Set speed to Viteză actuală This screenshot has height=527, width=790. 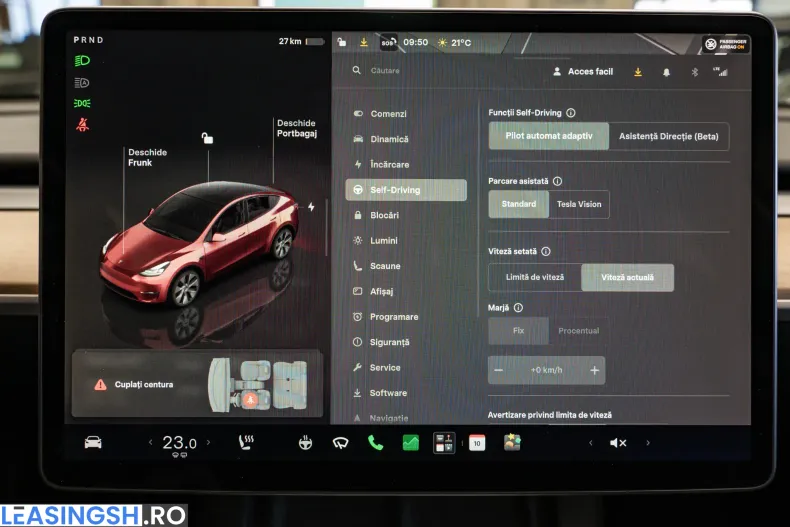627,278
